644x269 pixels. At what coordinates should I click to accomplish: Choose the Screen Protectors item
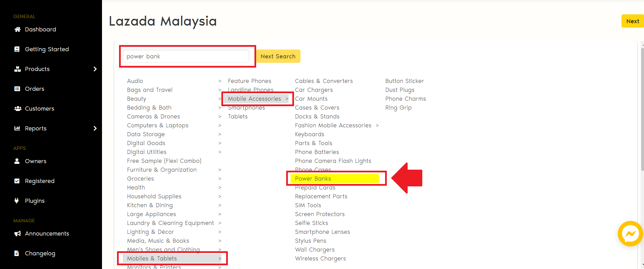pos(320,214)
